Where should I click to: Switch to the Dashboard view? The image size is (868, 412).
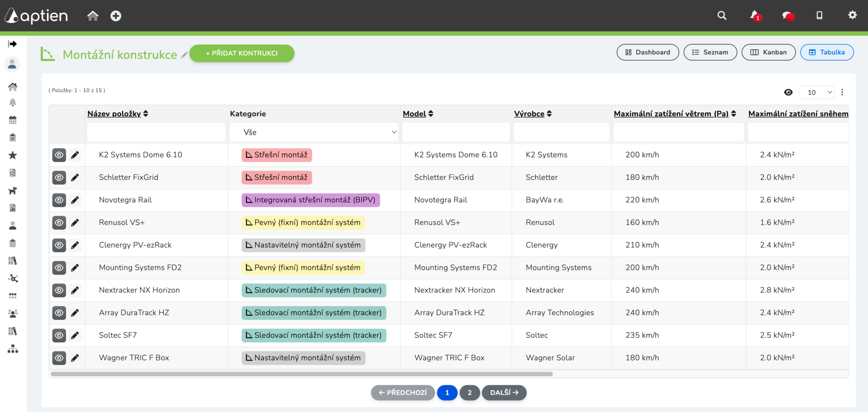click(x=647, y=52)
